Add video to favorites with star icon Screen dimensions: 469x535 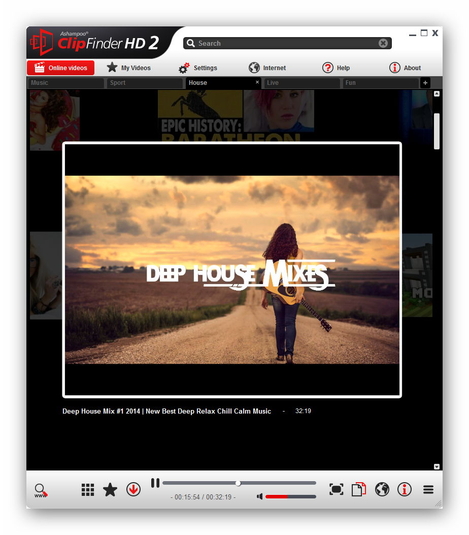[x=110, y=490]
